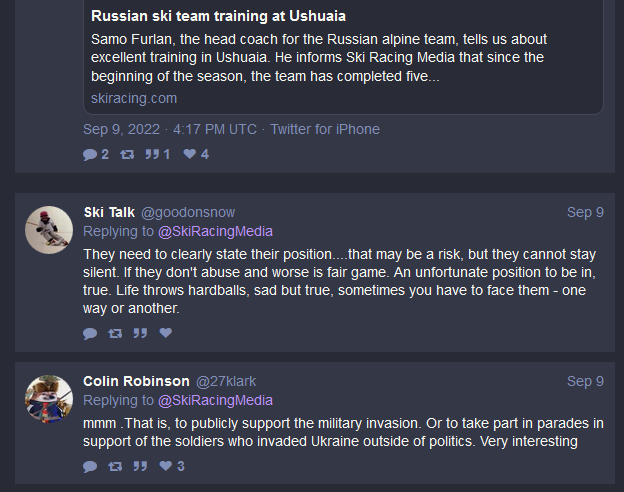Reply to Colin Robinson's comment
This screenshot has height=492, width=624.
tap(90, 466)
